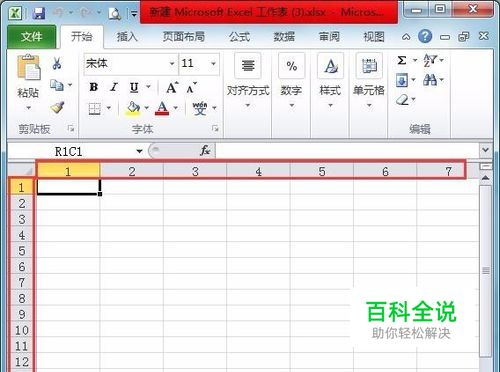
Task: Switch to the 插入 (Insert) tab
Action: tap(127, 36)
